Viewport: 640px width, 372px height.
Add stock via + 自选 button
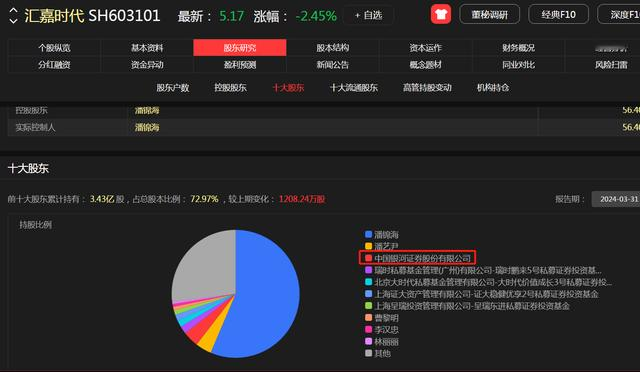[368, 16]
